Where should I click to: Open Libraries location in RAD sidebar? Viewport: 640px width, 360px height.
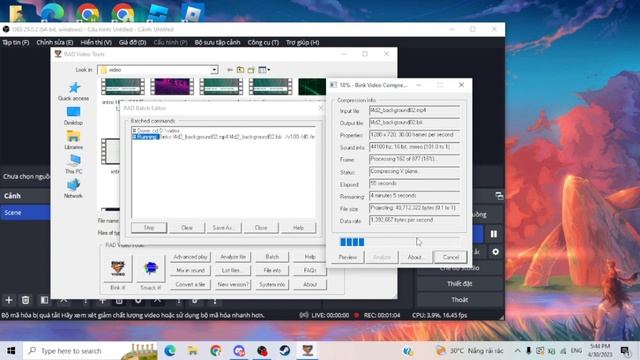pos(73,140)
